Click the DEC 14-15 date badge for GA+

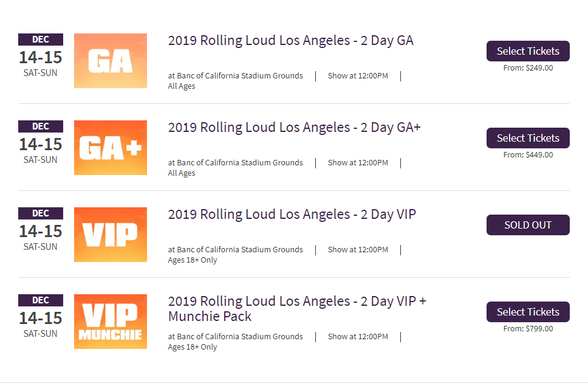tap(41, 143)
